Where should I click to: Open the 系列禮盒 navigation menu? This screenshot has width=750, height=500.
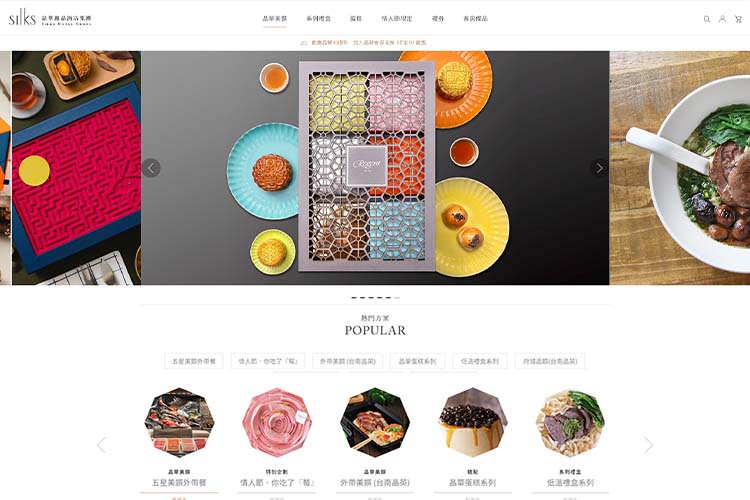coord(319,19)
